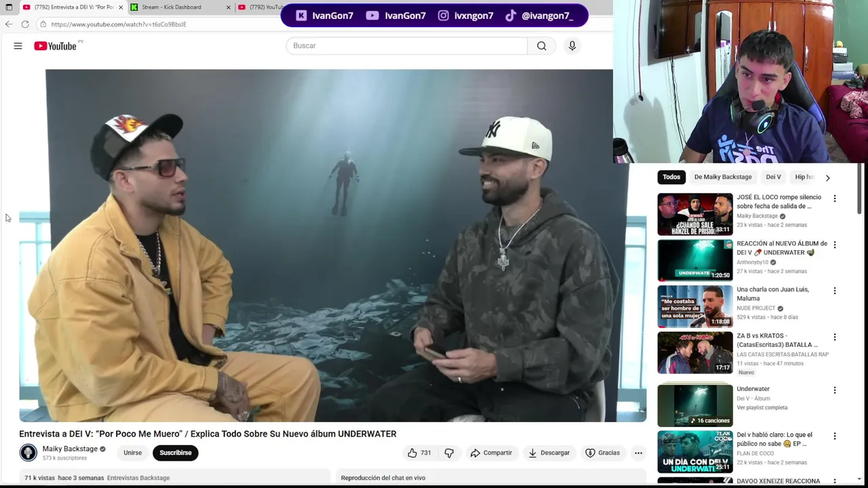868x488 pixels.
Task: Click the Dei v habló claro title
Action: [x=774, y=439]
